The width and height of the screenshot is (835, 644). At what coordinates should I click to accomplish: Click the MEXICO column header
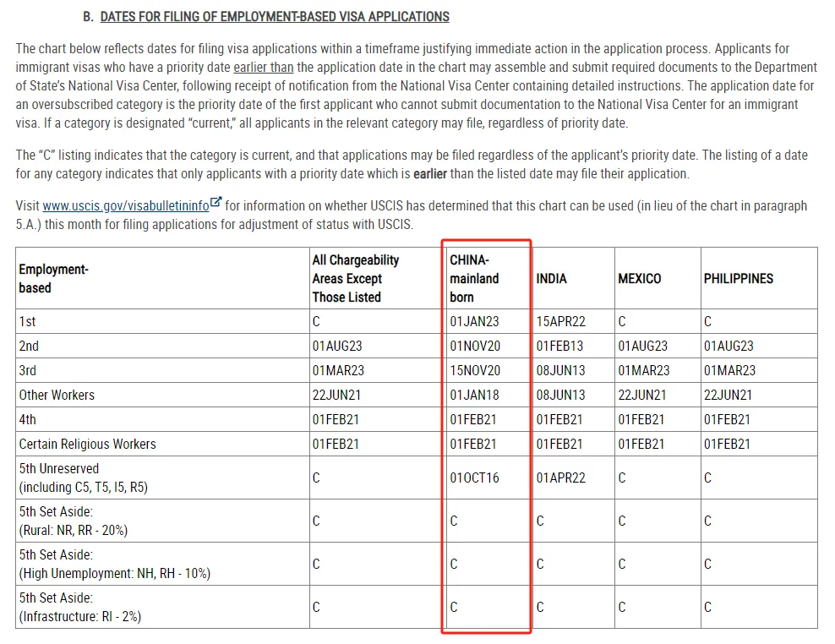coord(639,278)
